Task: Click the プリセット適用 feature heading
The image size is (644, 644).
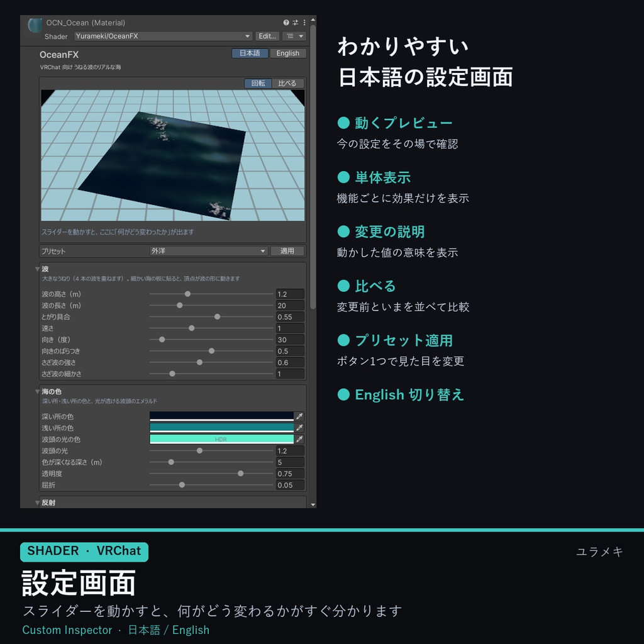Action: click(403, 340)
